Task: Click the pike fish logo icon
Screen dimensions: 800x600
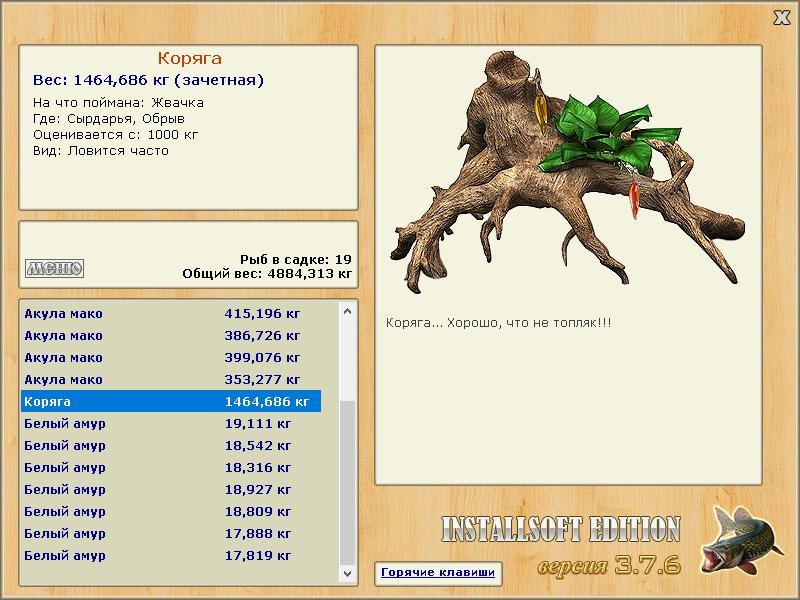Action: [x=741, y=540]
